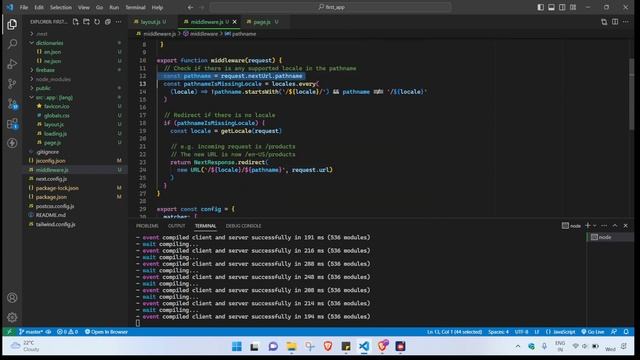
Task: Open editor more actions ellipsis
Action: [626, 22]
